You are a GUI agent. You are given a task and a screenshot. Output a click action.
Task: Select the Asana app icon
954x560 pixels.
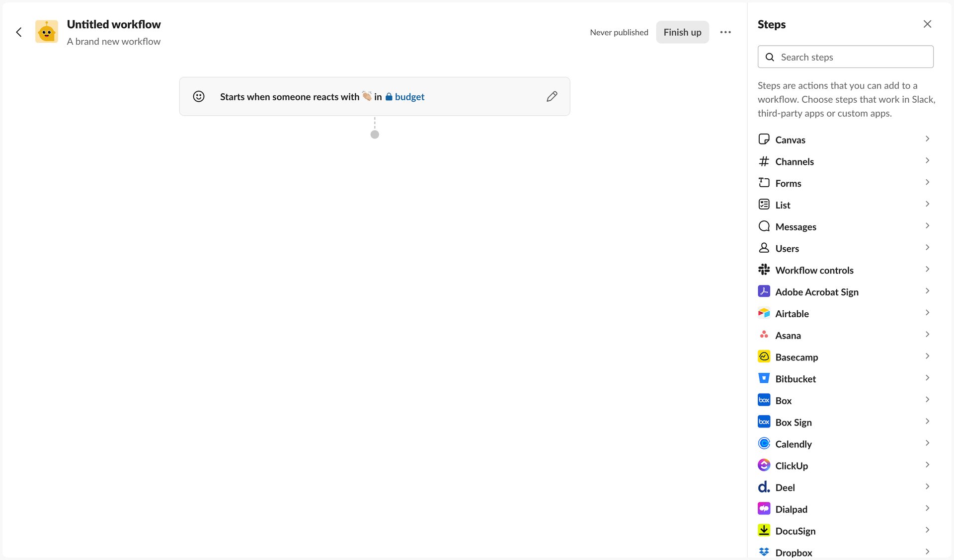tap(764, 335)
